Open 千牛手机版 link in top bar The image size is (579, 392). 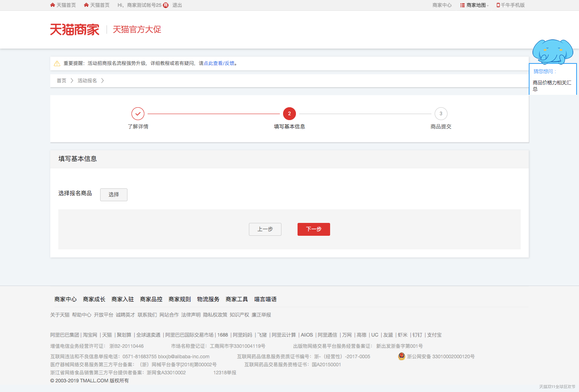click(512, 5)
